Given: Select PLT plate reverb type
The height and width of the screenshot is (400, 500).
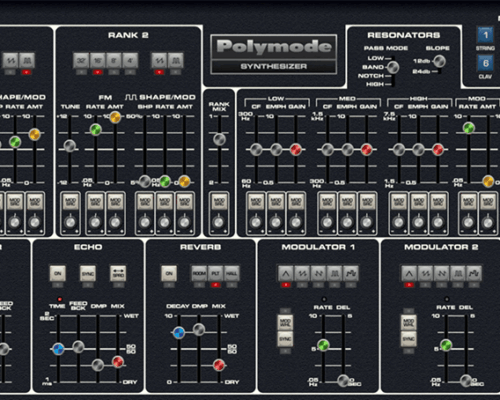Looking at the screenshot, I should point(215,273).
